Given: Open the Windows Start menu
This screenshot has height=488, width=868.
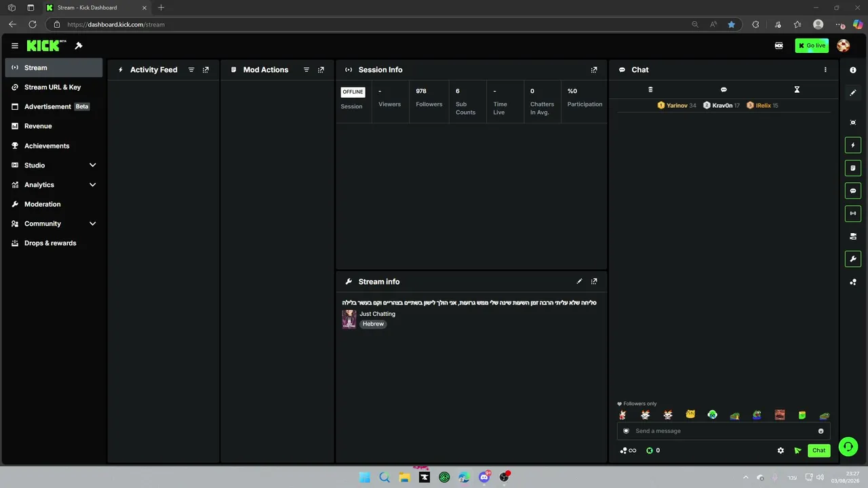Looking at the screenshot, I should [365, 477].
